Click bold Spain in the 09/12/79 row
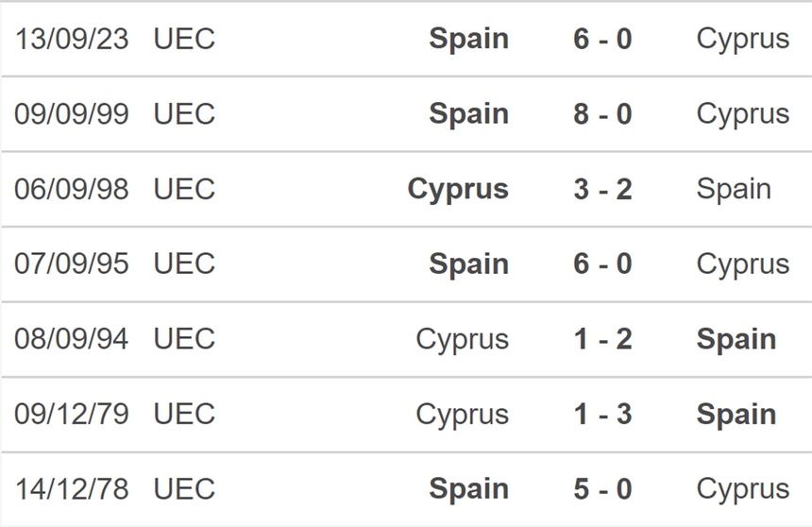 (736, 414)
